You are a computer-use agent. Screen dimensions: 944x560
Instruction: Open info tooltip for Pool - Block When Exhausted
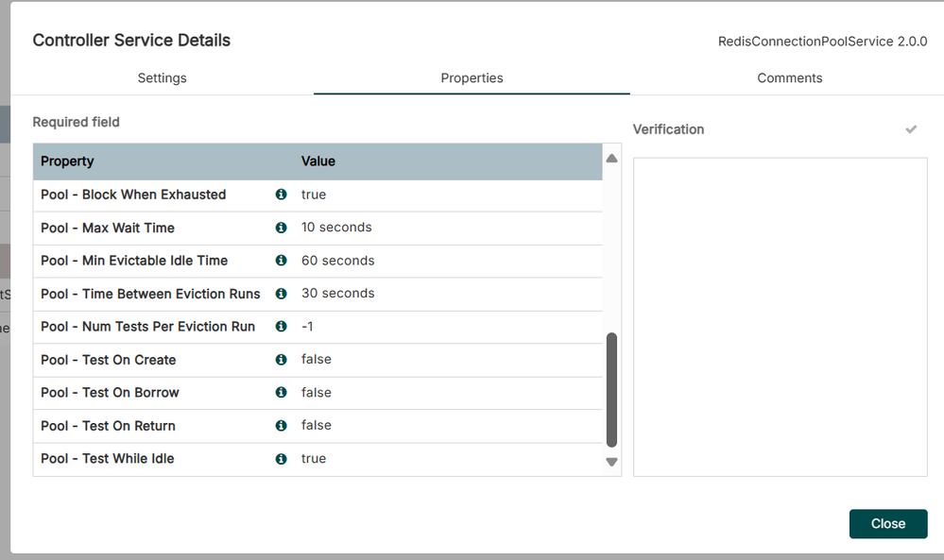281,195
